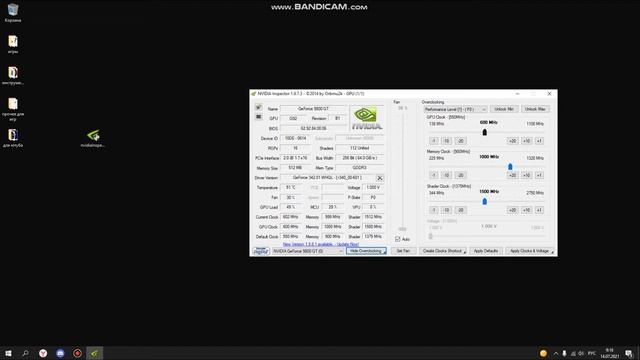Click Memory Clock +20 button
The width and height of the screenshot is (640, 360).
[x=513, y=175]
